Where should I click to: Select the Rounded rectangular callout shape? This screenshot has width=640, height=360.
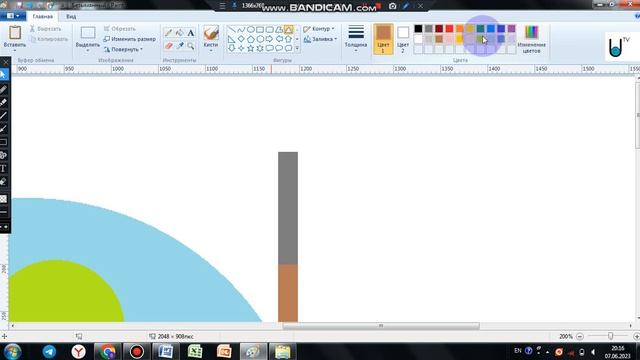pyautogui.click(x=269, y=48)
